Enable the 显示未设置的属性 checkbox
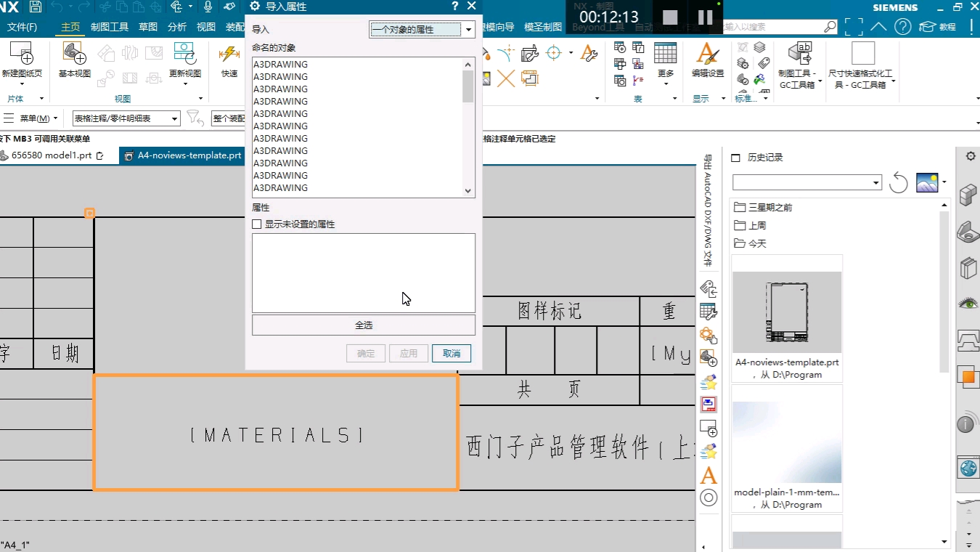 tap(257, 224)
